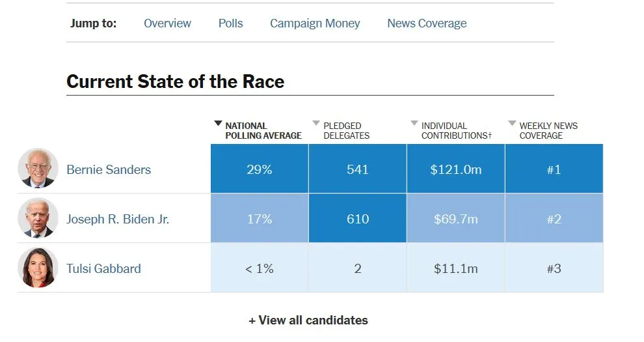Open Joseph R. Biden Jr. name link
The height and width of the screenshot is (342, 644).
[x=118, y=220]
